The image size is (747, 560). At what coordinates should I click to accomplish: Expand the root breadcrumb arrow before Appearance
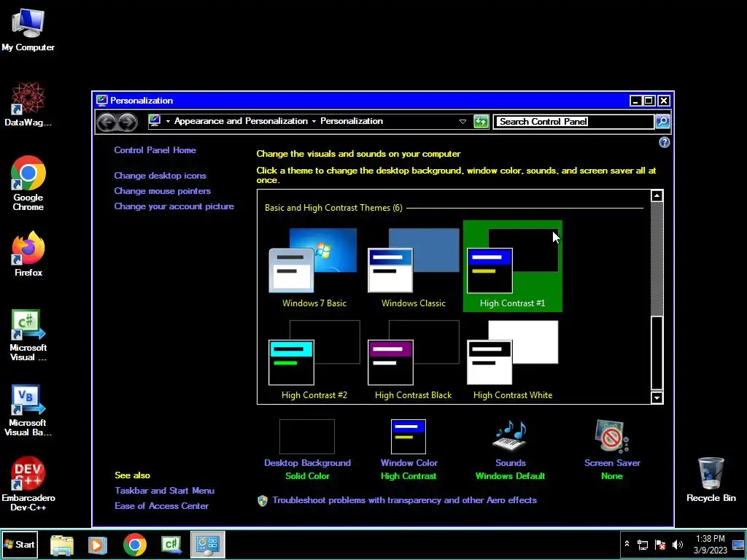[168, 122]
